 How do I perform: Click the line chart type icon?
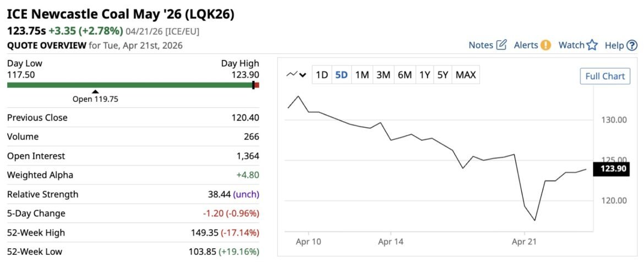[292, 75]
